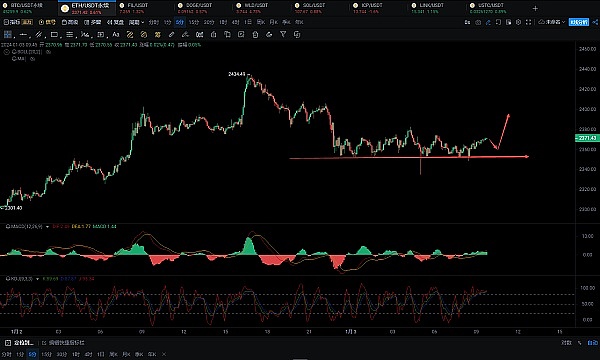
Task: Toggle visibility eye next to BOLL indicator
Action: coord(48,52)
